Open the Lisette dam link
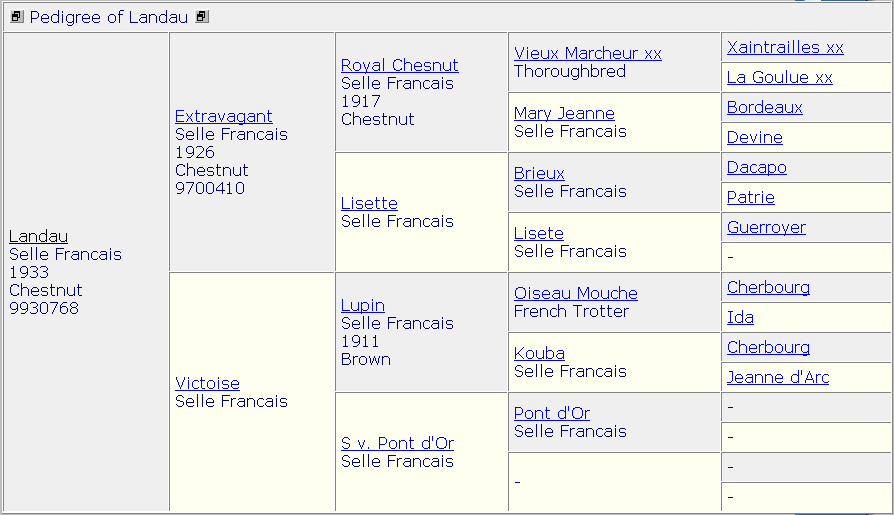This screenshot has height=515, width=894. [369, 203]
